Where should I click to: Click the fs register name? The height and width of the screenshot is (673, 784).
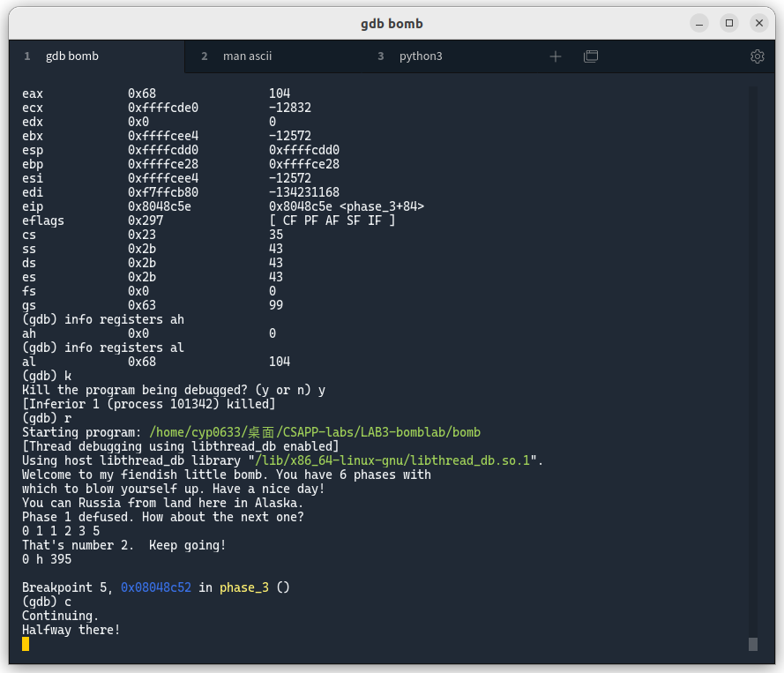(29, 291)
